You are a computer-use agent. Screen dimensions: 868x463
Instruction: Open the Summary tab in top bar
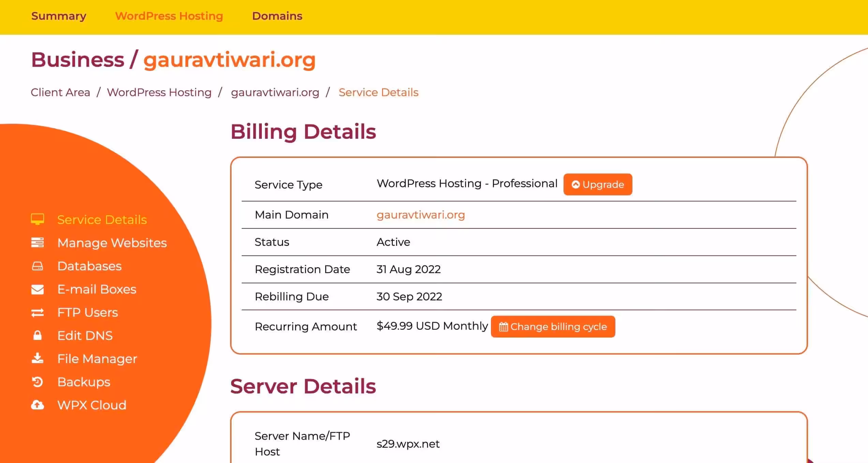point(59,16)
